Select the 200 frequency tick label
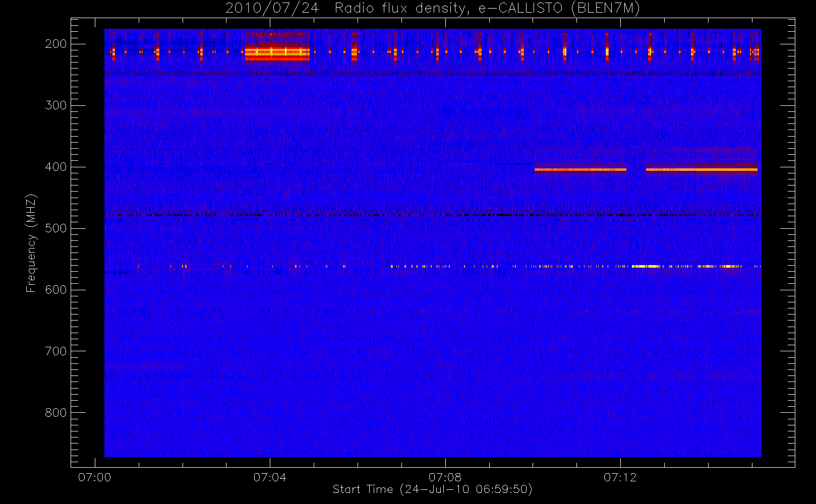Viewport: 816px width, 504px height. click(56, 44)
